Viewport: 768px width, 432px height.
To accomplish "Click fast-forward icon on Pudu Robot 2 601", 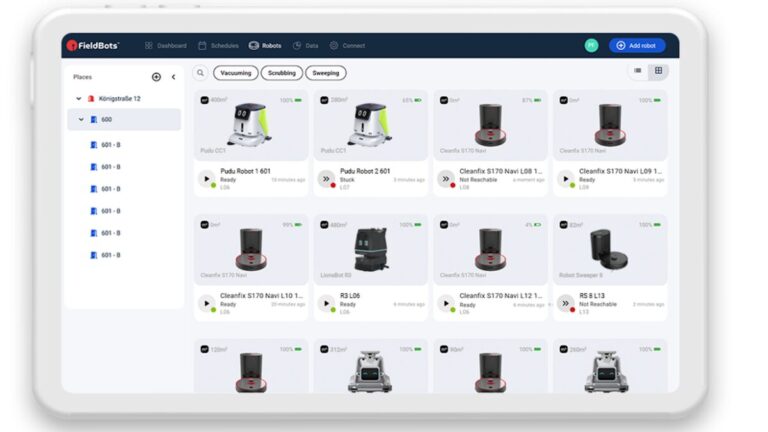I will [x=326, y=178].
